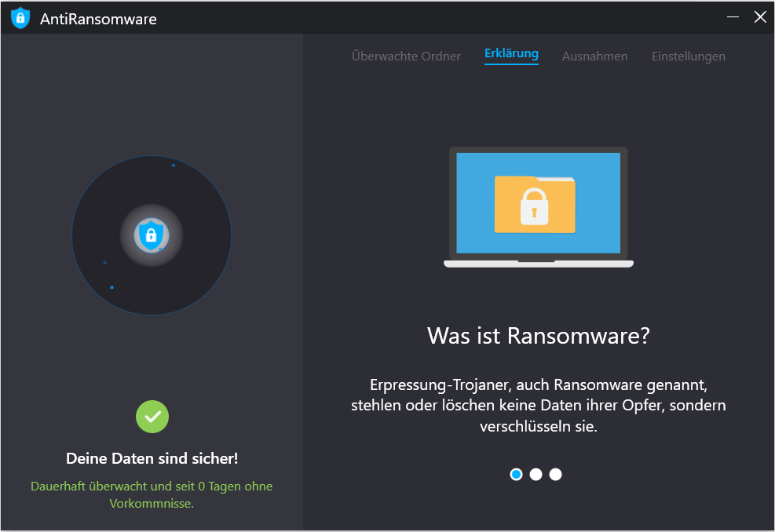Screen dimensions: 775x532
Task: Click the glowing shield lock icon in radar center
Action: click(152, 235)
